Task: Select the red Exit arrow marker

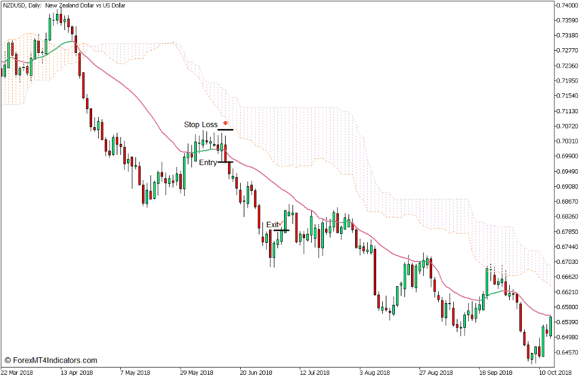Action: point(281,223)
